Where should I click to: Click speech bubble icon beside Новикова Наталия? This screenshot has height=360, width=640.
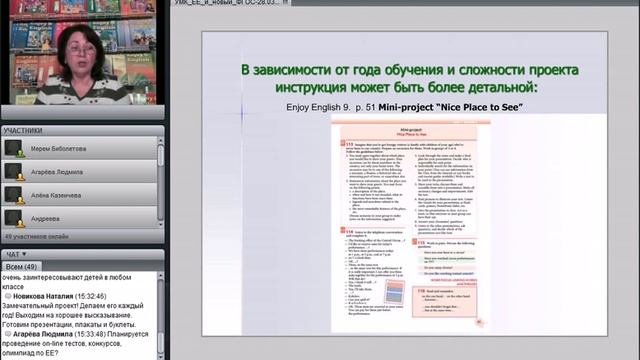(x=8, y=296)
